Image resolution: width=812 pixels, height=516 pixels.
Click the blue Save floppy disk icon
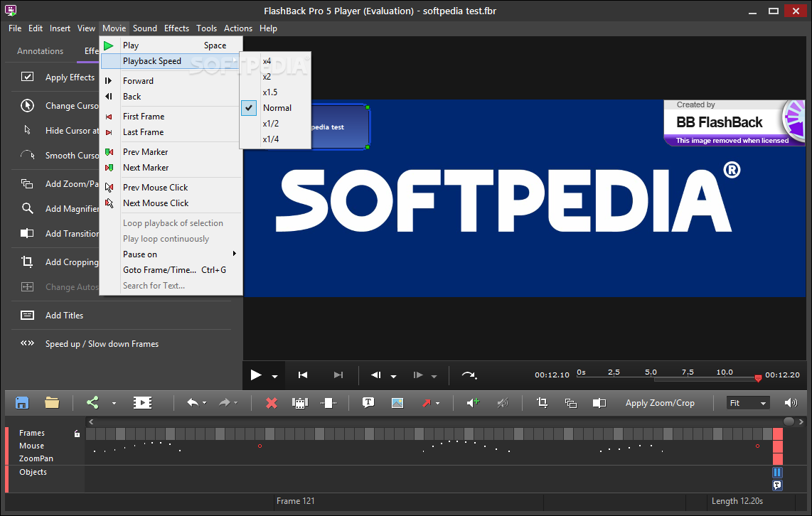tap(22, 403)
